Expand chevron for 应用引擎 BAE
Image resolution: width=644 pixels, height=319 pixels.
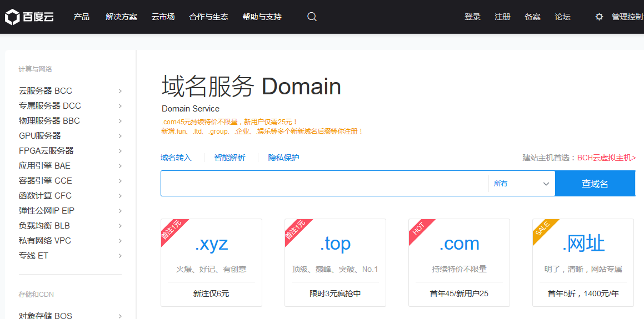click(x=120, y=166)
